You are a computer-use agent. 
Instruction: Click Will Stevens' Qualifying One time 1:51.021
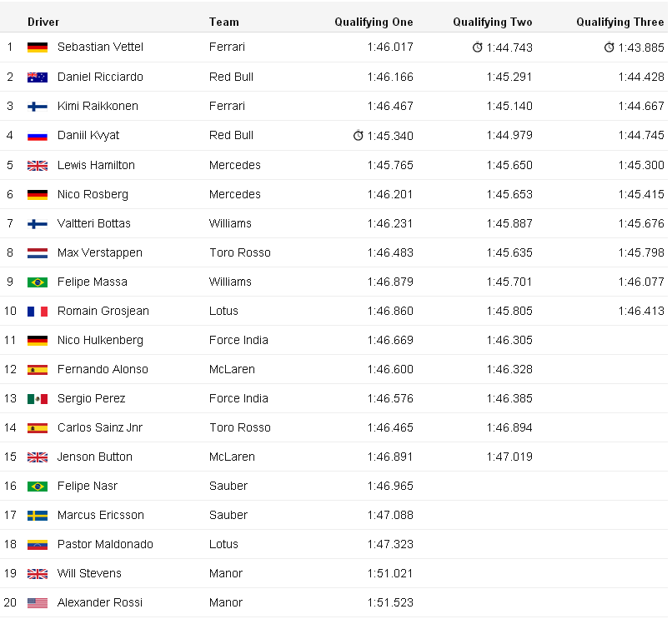tap(390, 573)
